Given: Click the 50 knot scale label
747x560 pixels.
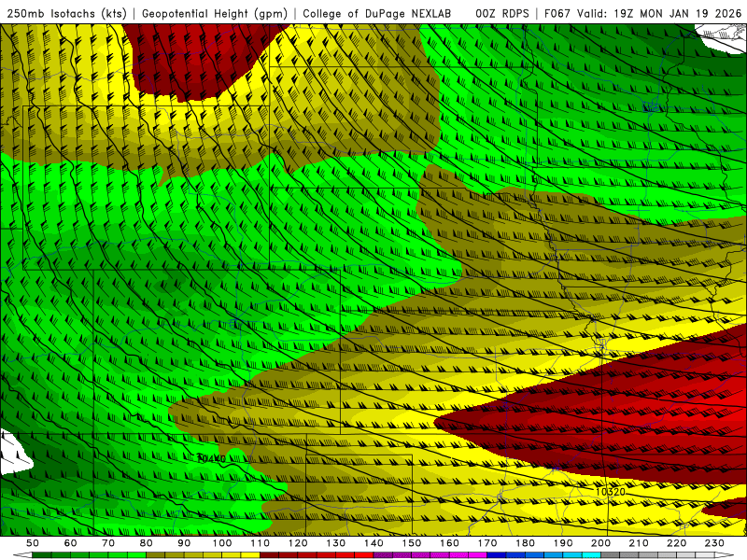Looking at the screenshot, I should click(x=33, y=543).
